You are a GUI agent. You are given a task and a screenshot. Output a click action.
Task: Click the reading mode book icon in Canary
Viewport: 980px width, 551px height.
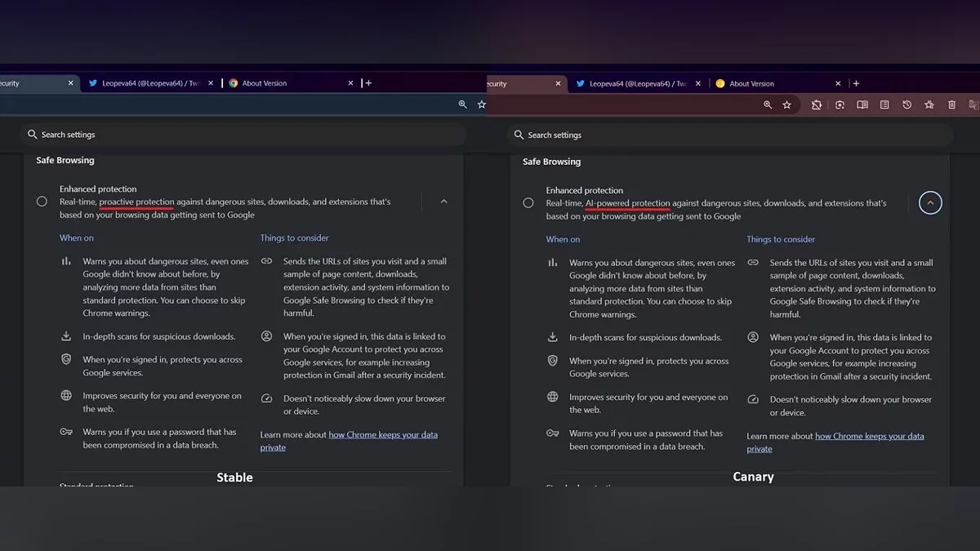pyautogui.click(x=862, y=105)
